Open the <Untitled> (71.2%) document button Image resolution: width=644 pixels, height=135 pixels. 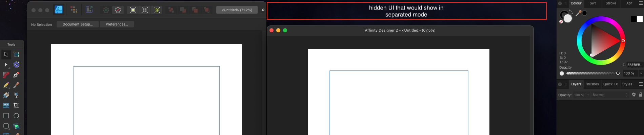point(237,10)
